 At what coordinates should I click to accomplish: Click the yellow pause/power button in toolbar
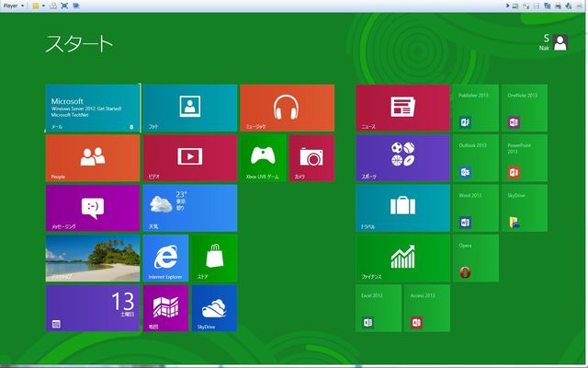(x=36, y=6)
